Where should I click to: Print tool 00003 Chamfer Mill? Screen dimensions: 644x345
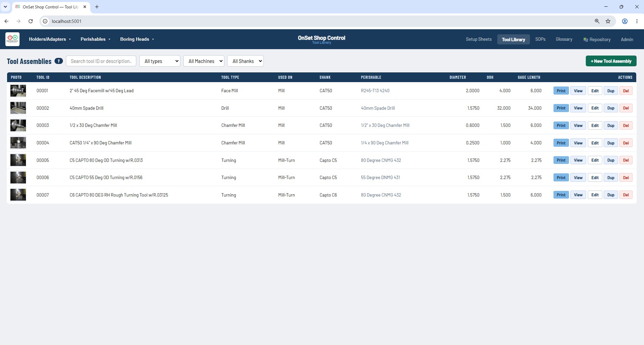pos(561,126)
